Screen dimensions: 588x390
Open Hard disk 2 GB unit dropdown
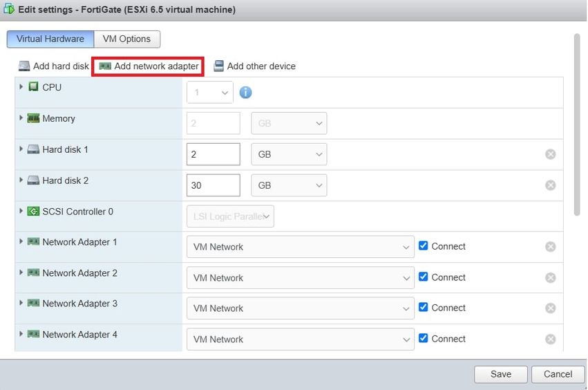(x=289, y=185)
